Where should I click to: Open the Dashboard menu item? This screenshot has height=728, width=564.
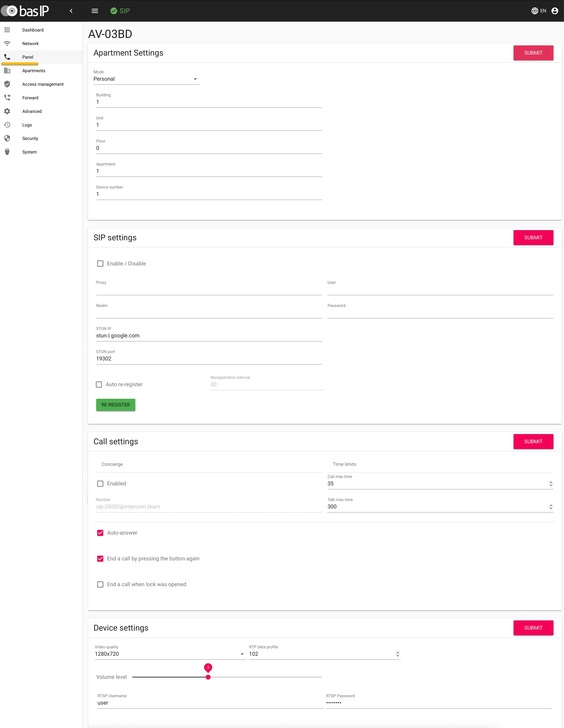point(41,30)
